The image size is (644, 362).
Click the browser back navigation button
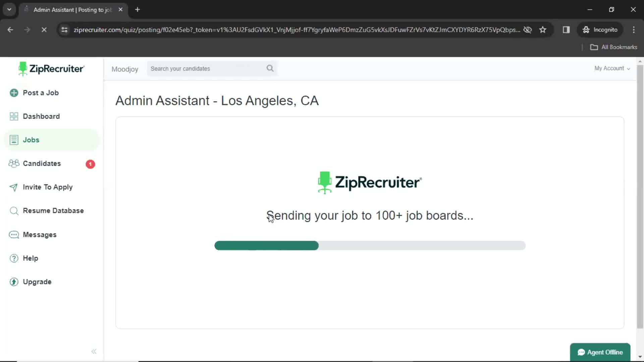click(11, 29)
